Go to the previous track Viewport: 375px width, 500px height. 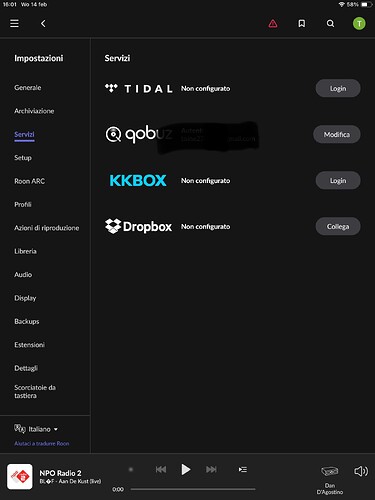pos(161,469)
